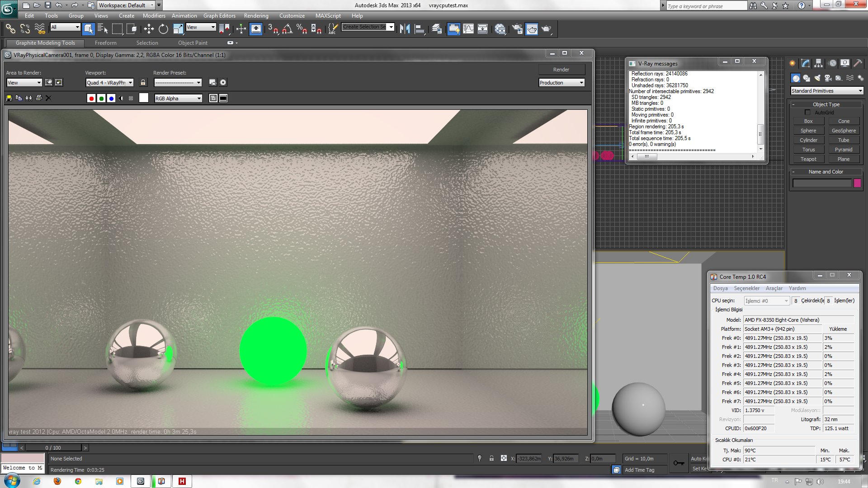Click the Torus primitive button
The width and height of the screenshot is (868, 488).
[808, 150]
